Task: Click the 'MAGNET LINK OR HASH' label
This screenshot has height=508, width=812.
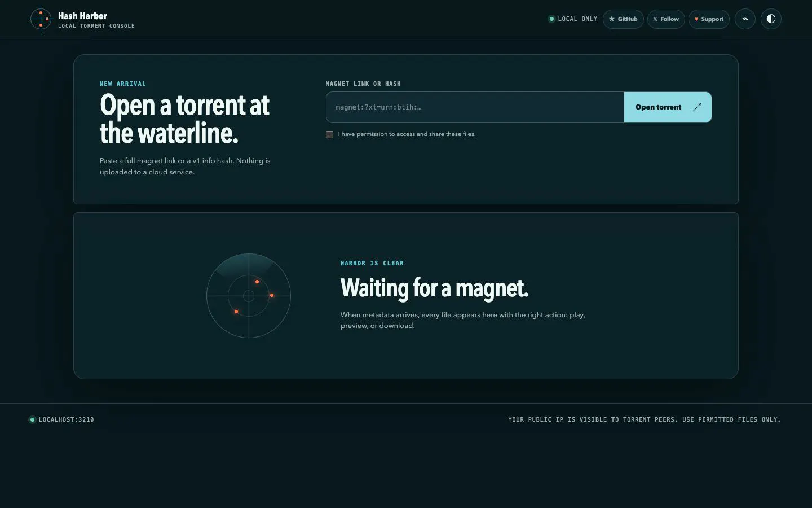Action: 363,84
